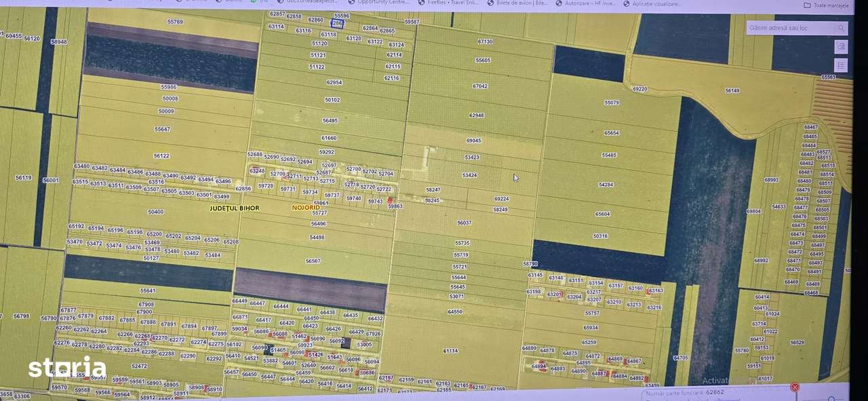Click parcel label 53424
The image size is (868, 401).
(x=469, y=175)
